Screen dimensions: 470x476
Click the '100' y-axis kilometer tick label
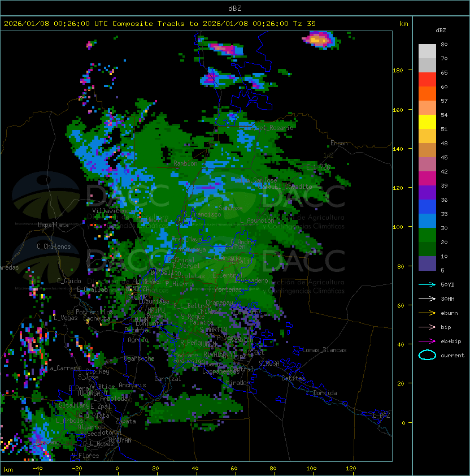coord(398,227)
